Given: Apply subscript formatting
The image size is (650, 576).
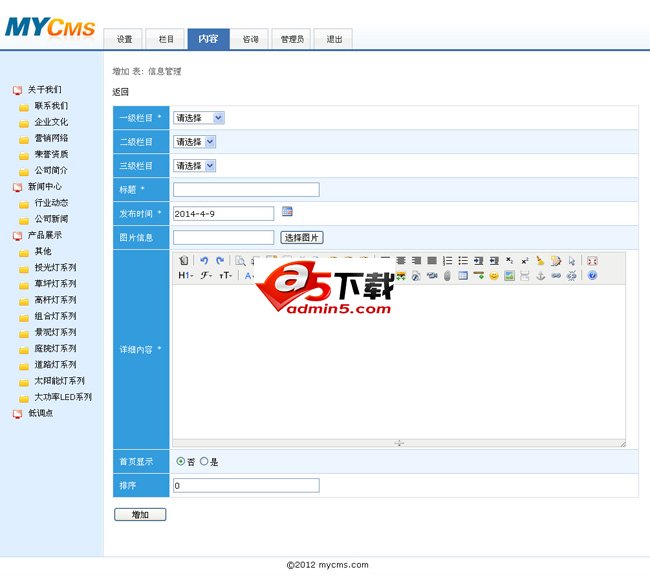Looking at the screenshot, I should pyautogui.click(x=509, y=261).
